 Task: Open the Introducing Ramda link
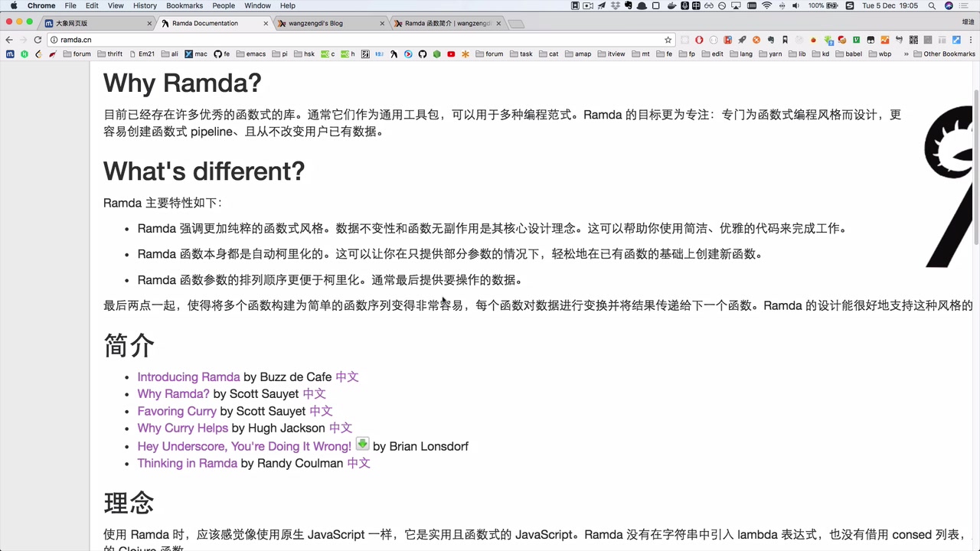point(188,377)
